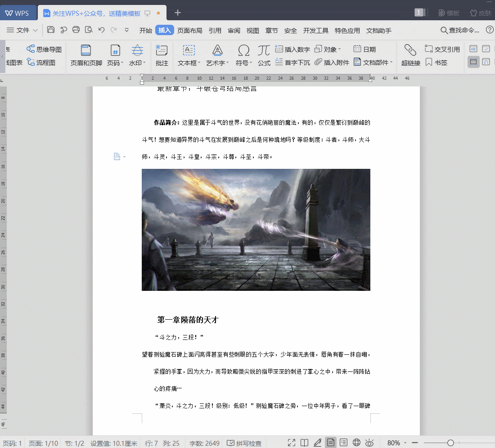Switch to 视图 View tab
The height and width of the screenshot is (448, 495).
coord(253,30)
